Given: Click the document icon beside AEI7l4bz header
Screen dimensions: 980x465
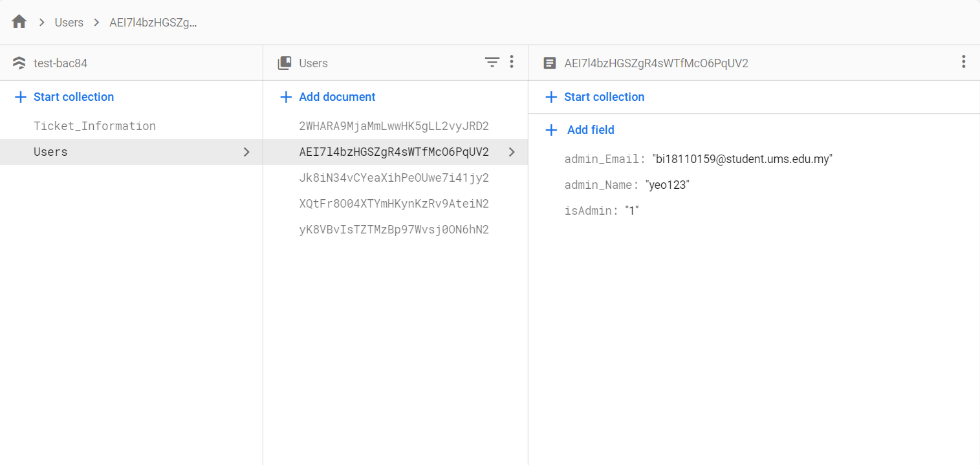Looking at the screenshot, I should coord(550,63).
